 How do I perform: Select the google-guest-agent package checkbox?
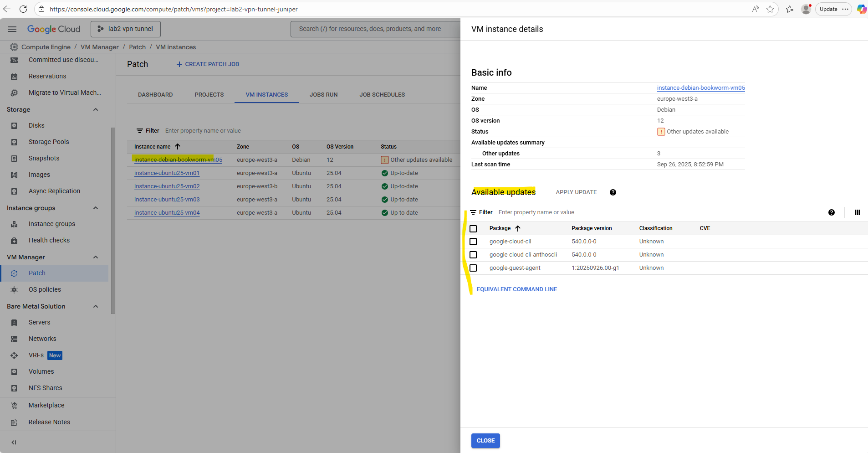(x=473, y=268)
